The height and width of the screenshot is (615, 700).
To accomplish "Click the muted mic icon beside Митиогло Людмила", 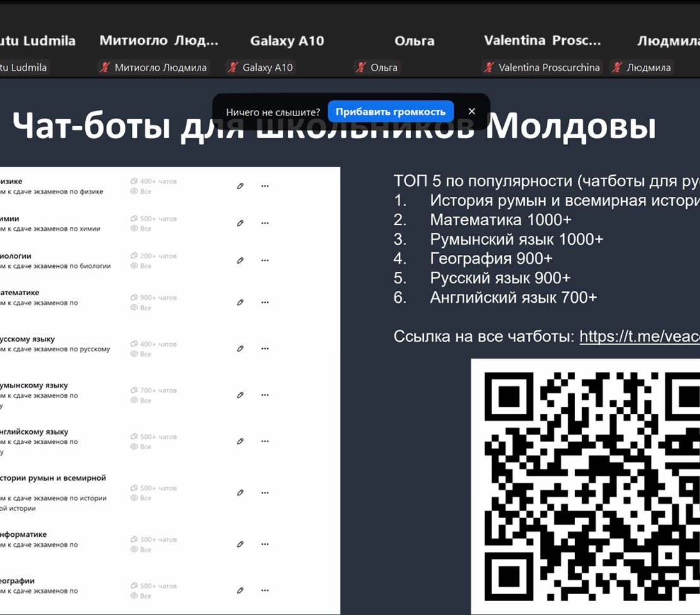I will [x=105, y=67].
